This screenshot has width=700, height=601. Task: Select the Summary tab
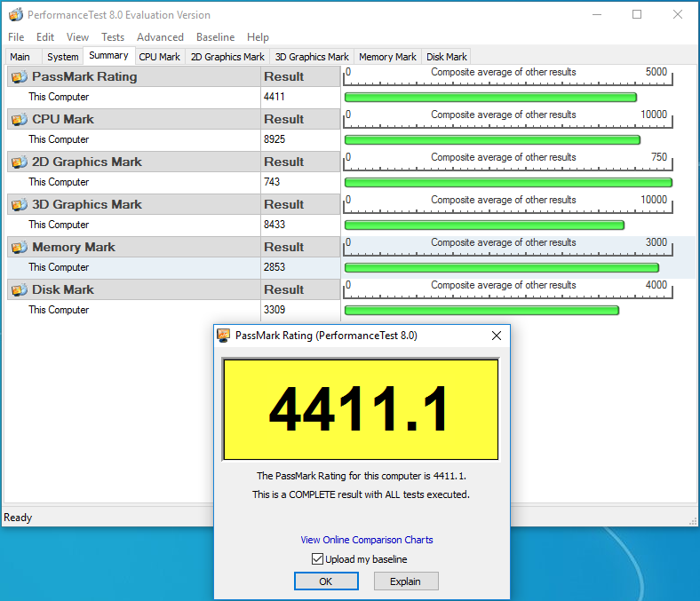[x=109, y=55]
